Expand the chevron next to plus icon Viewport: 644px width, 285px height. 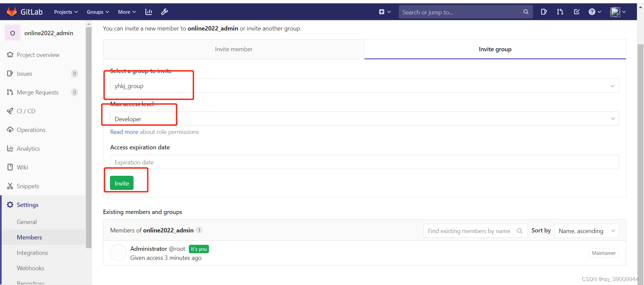click(389, 12)
